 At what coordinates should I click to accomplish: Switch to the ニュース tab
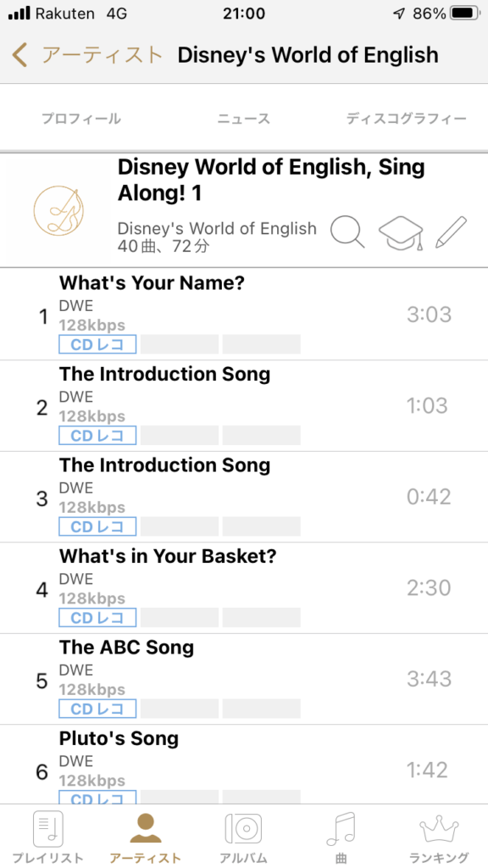click(243, 119)
